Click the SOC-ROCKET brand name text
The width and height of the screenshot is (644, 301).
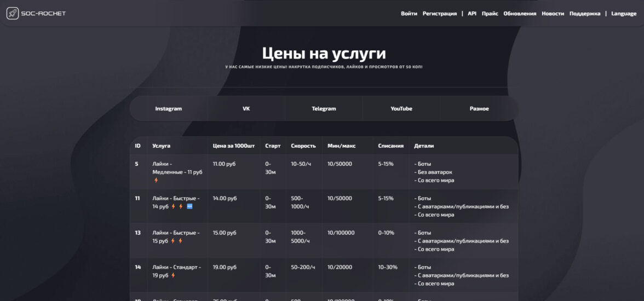coord(44,14)
